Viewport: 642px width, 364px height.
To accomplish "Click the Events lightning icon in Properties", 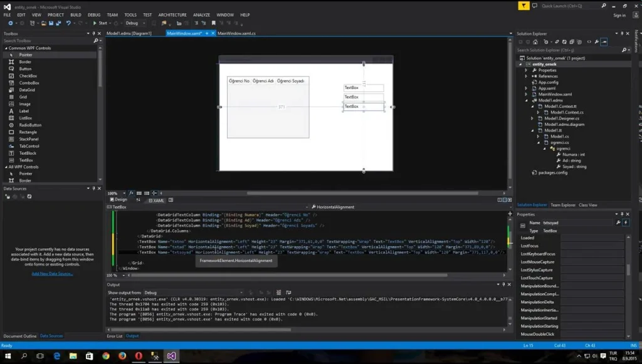I will [x=626, y=222].
